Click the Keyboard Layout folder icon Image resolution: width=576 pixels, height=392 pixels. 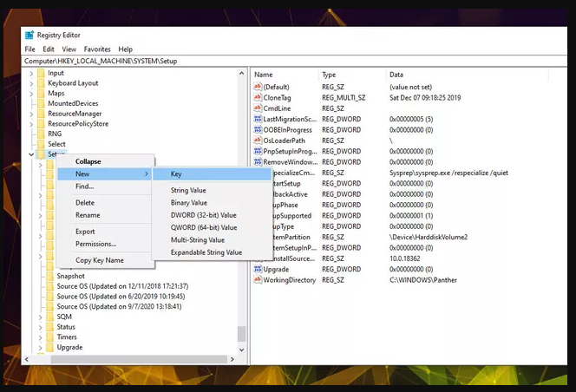pos(41,83)
